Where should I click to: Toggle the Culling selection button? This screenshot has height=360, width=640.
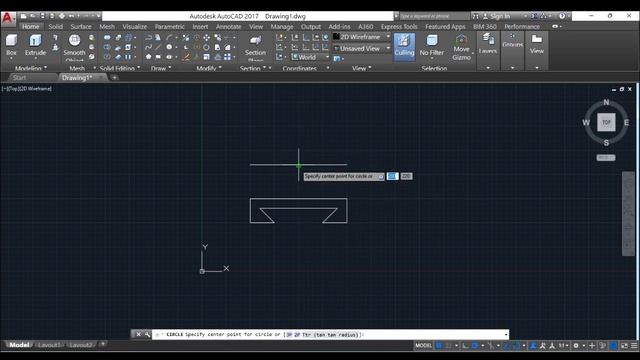click(x=404, y=46)
